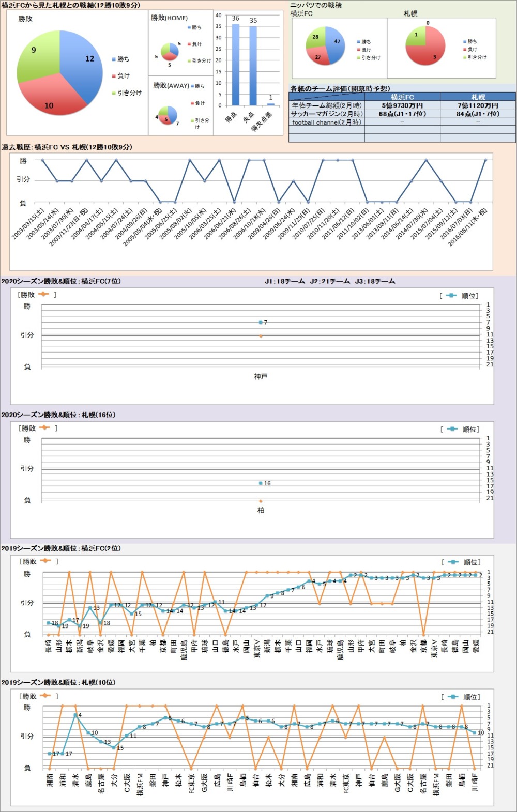517x812 pixels.
Task: Click the green 引き分け legend marker in main pie chart
Action: click(x=114, y=93)
